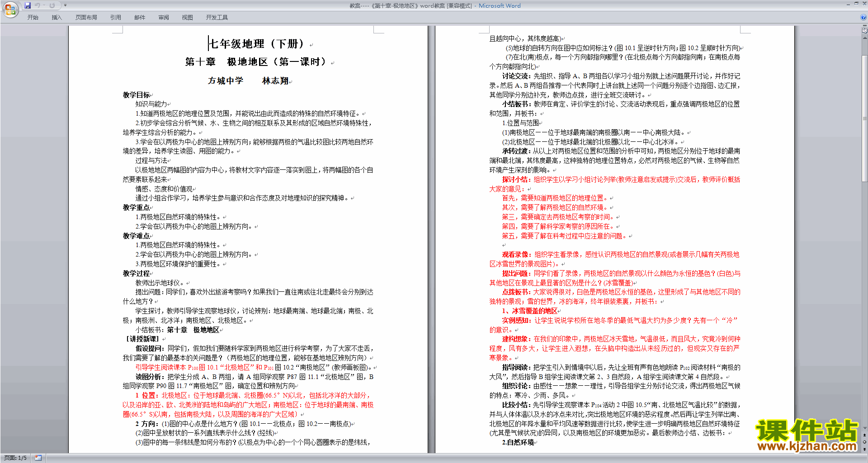Open the 开发工具 tab
Viewport: 868px width, 463px height.
pyautogui.click(x=217, y=18)
